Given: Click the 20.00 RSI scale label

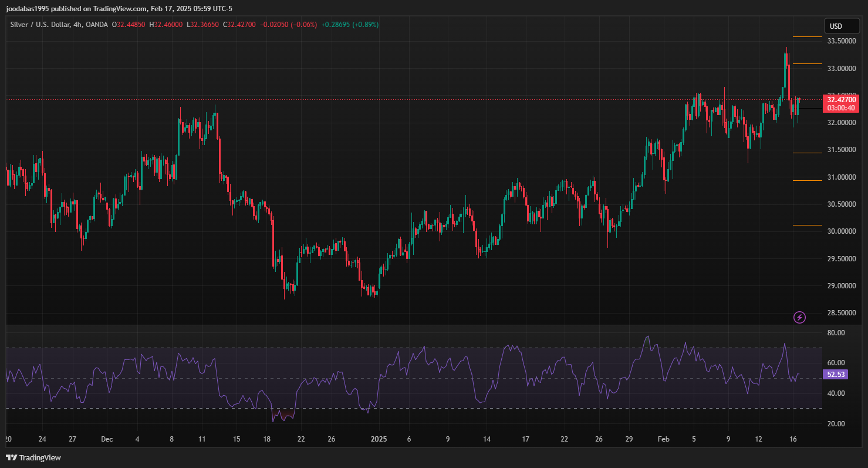Looking at the screenshot, I should click(836, 424).
